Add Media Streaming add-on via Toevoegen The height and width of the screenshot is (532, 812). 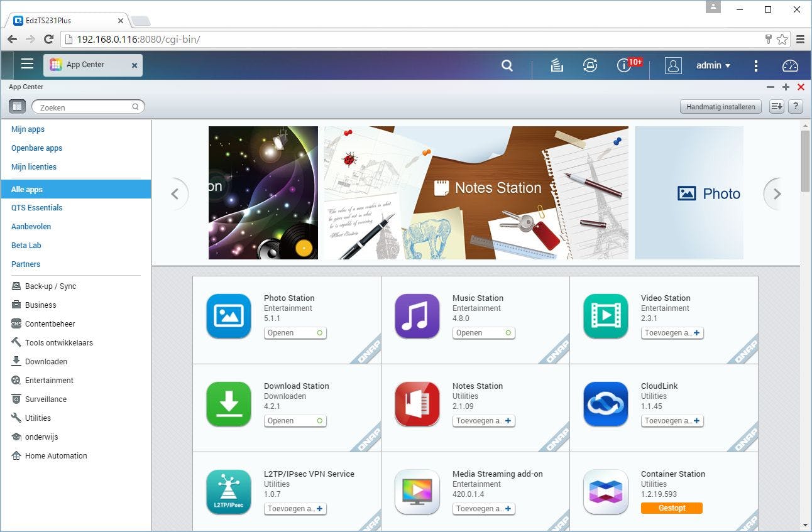484,509
